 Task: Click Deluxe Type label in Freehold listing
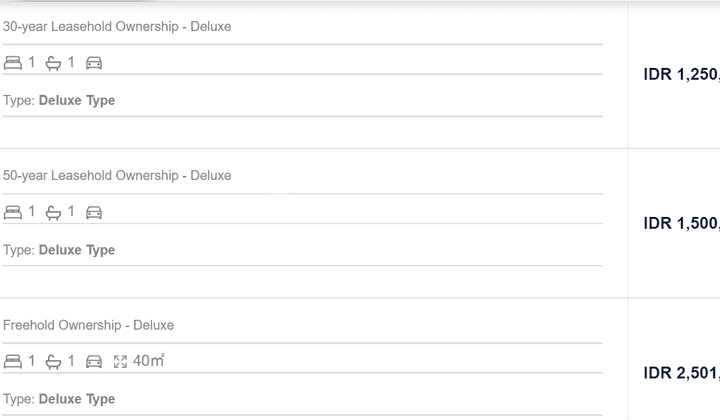(77, 399)
